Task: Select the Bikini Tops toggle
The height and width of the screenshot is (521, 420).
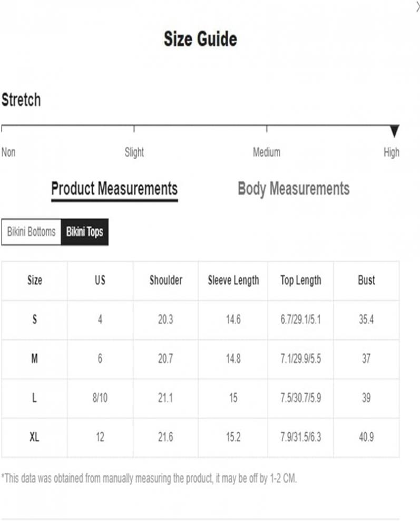Action: 85,231
